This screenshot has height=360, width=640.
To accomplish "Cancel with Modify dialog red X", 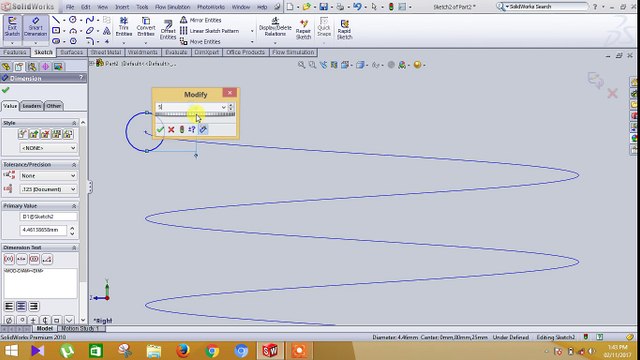I will [x=171, y=129].
